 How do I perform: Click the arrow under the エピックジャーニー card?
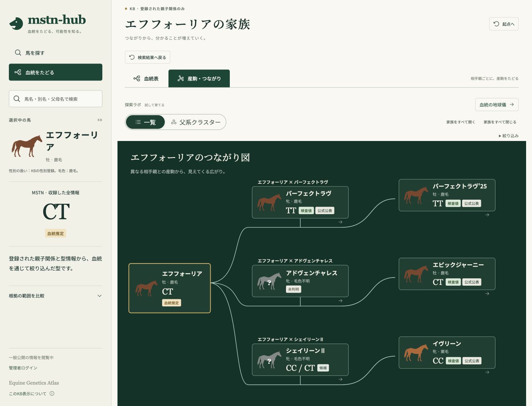487,294
